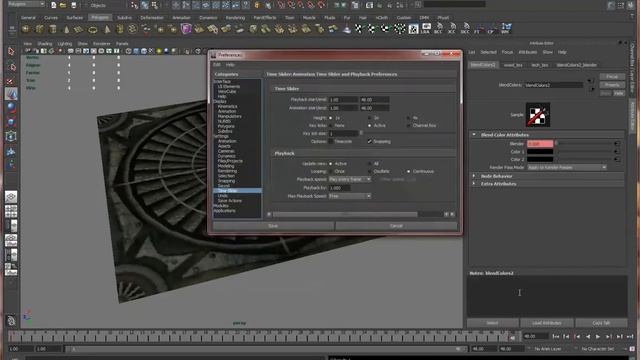Click the Open Scene folder icon

click(63, 5)
